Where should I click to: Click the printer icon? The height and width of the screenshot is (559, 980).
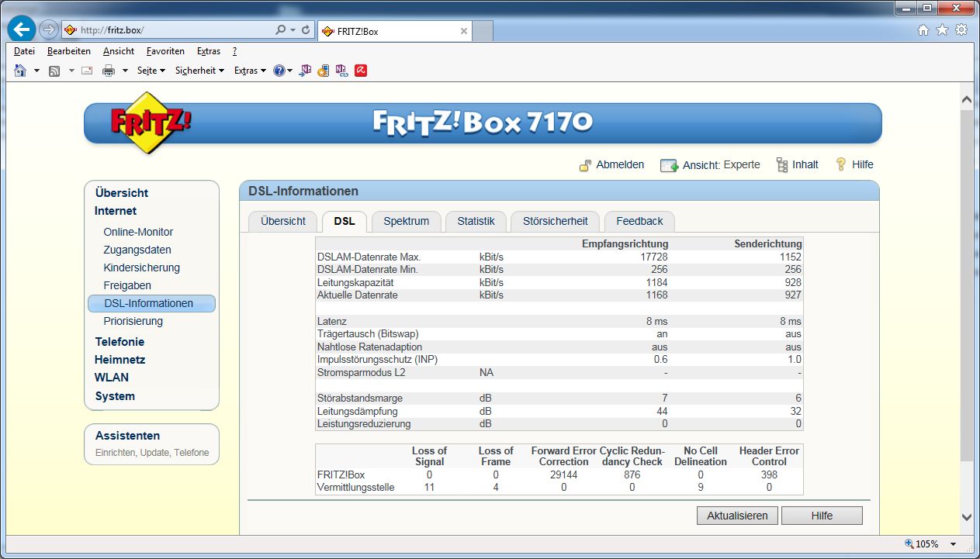tap(109, 71)
